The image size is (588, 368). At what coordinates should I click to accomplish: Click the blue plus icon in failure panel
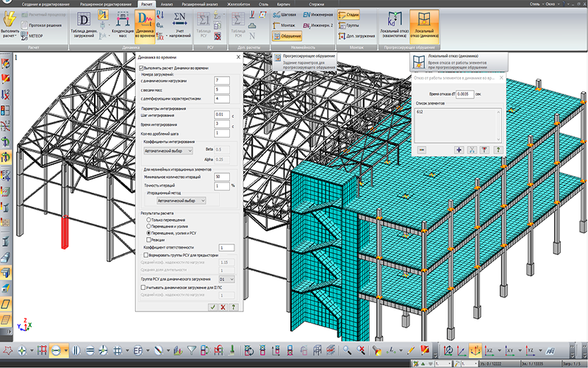click(x=459, y=149)
